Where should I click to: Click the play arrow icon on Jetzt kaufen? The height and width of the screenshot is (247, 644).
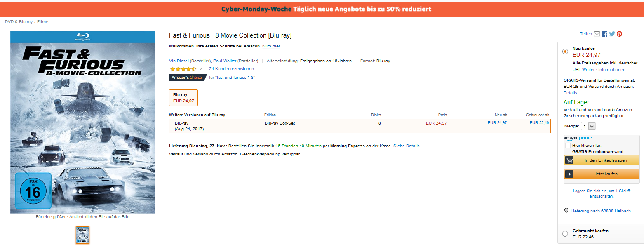click(x=569, y=174)
